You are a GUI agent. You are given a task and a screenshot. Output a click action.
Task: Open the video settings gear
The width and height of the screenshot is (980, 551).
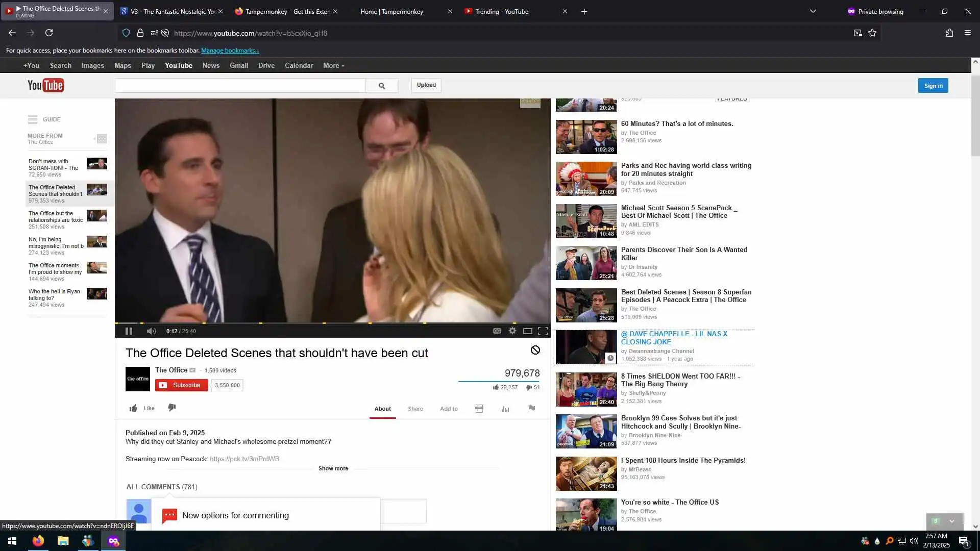tap(512, 331)
